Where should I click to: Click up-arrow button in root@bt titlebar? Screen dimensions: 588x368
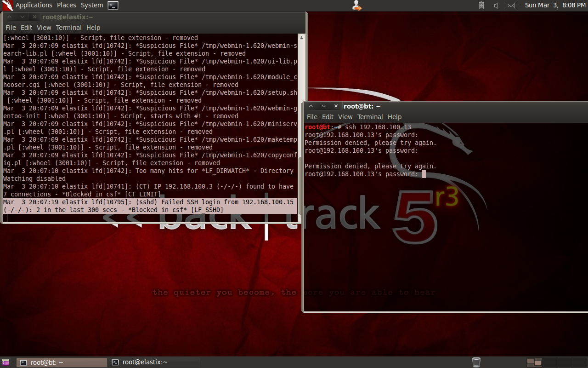[x=311, y=106]
